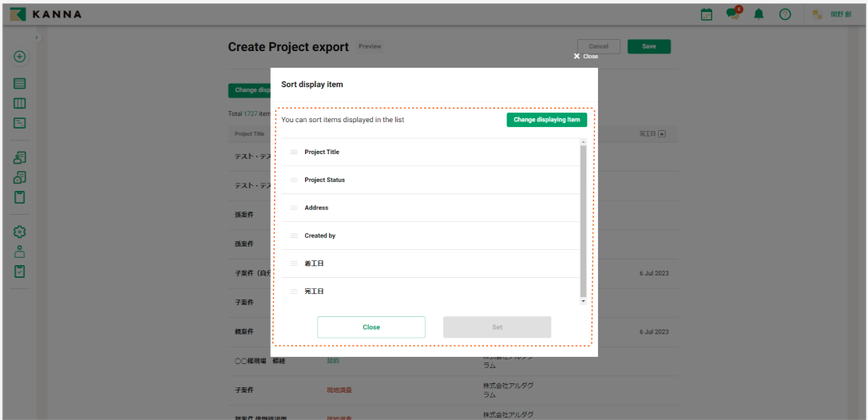Click the plus circle icon in sidebar

[x=20, y=57]
